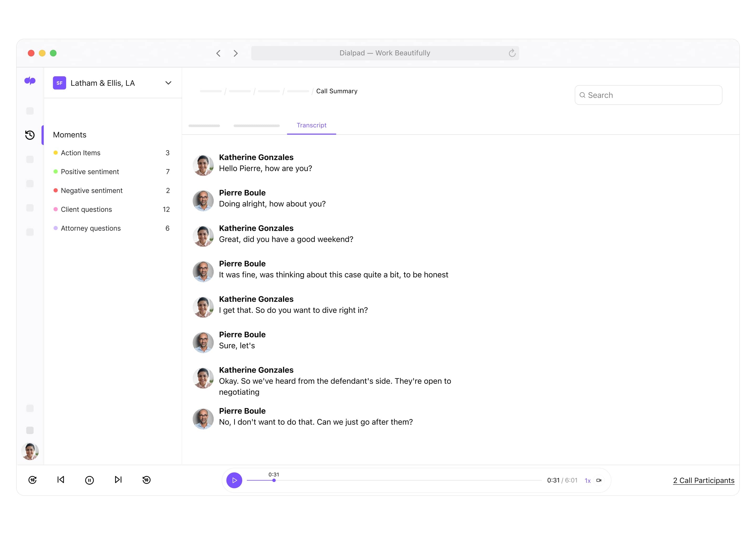This screenshot has width=756, height=535.
Task: Open the Client questions moments list
Action: tap(86, 209)
